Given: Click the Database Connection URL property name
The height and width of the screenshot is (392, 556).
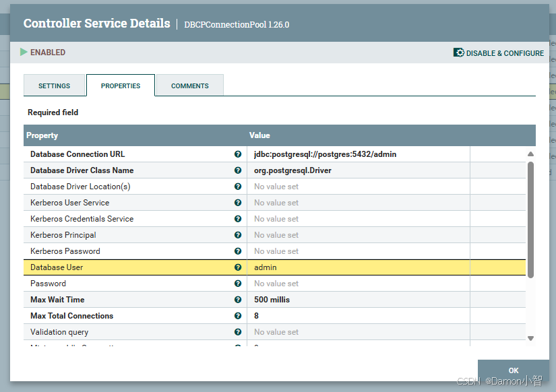Looking at the screenshot, I should [x=78, y=154].
